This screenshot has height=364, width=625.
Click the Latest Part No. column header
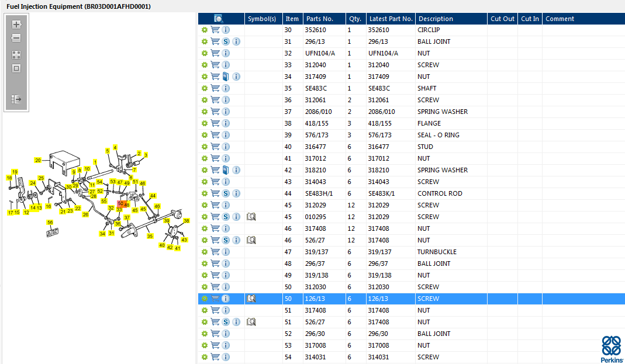(x=391, y=19)
